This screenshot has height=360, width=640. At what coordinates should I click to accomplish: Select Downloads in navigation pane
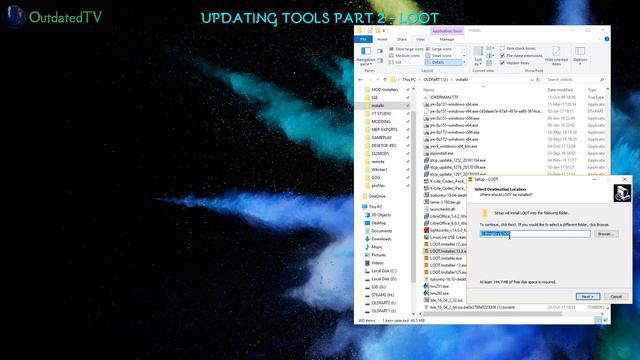(381, 239)
